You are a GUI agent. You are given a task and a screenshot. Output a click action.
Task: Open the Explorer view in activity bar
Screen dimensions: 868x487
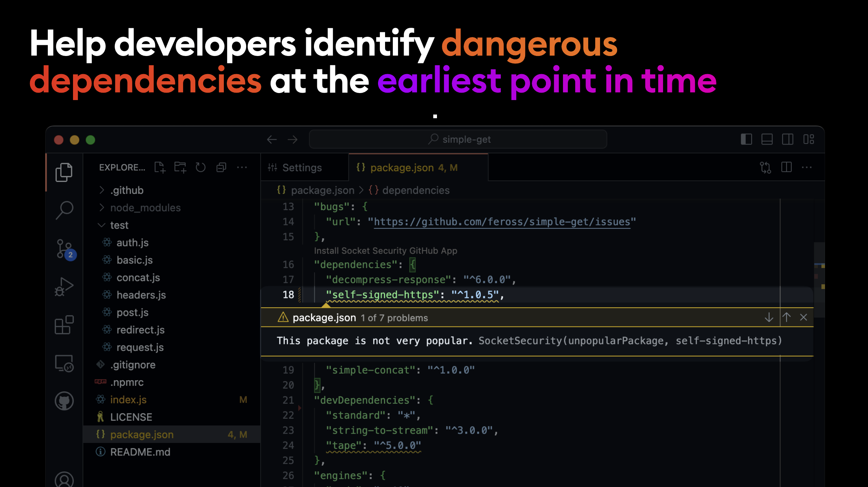[x=64, y=172]
